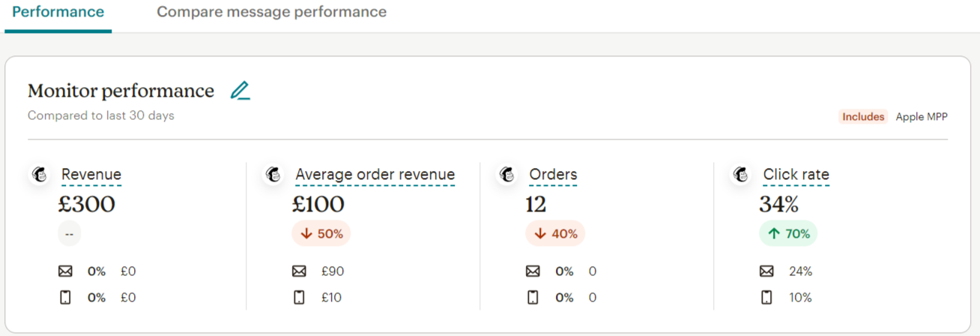This screenshot has width=980, height=336.
Task: Open the Compare message performance tab
Action: pyautogui.click(x=271, y=13)
